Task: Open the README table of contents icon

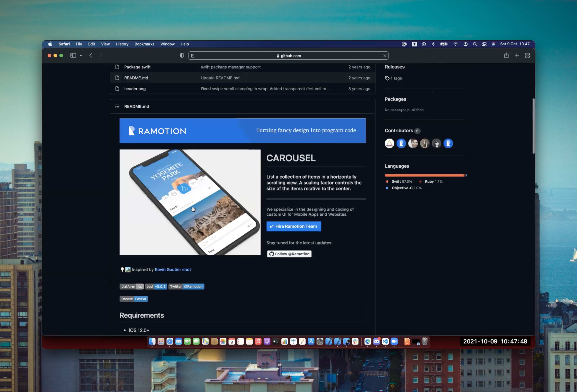Action: tap(117, 106)
